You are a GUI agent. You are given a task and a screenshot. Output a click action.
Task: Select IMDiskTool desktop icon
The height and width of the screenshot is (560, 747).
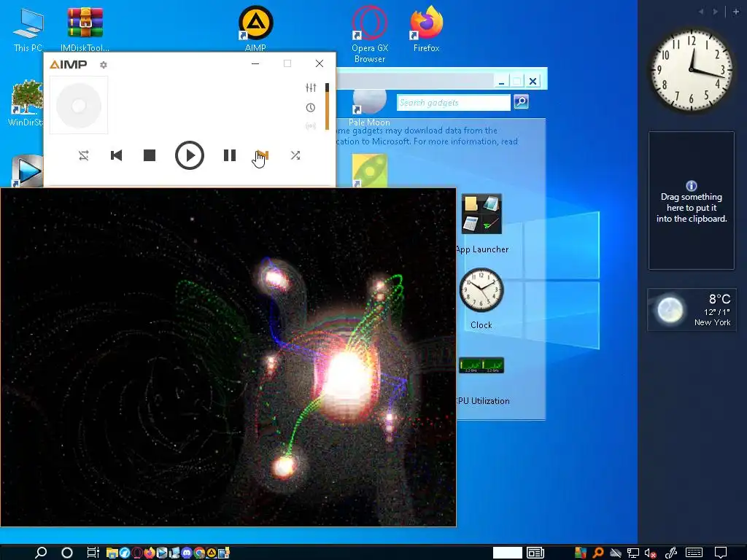[x=85, y=29]
